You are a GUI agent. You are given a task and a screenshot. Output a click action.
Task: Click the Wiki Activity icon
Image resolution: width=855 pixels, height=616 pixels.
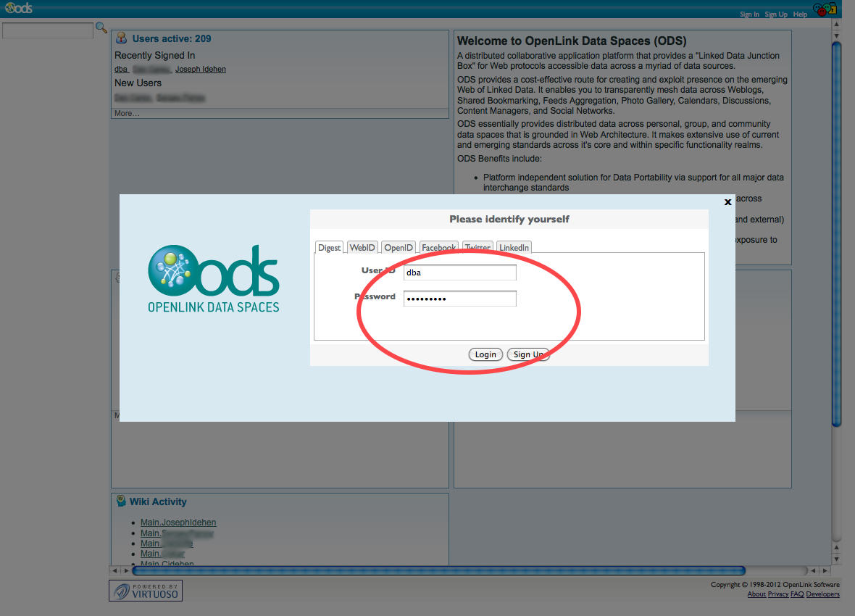coord(121,501)
